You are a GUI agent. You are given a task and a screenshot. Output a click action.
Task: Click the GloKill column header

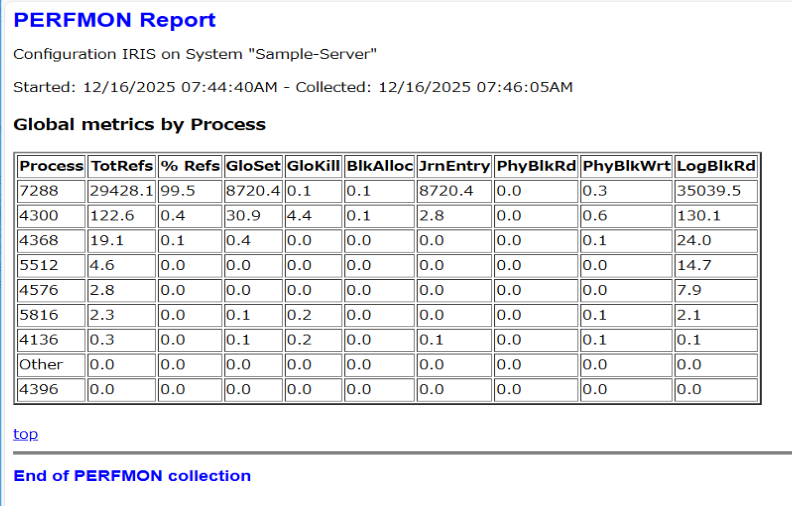coord(313,166)
